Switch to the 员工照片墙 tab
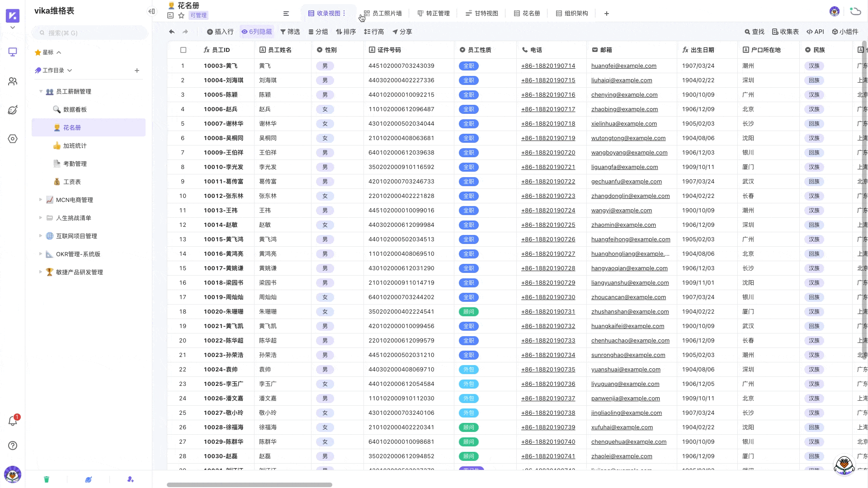868x488 pixels. click(x=383, y=14)
